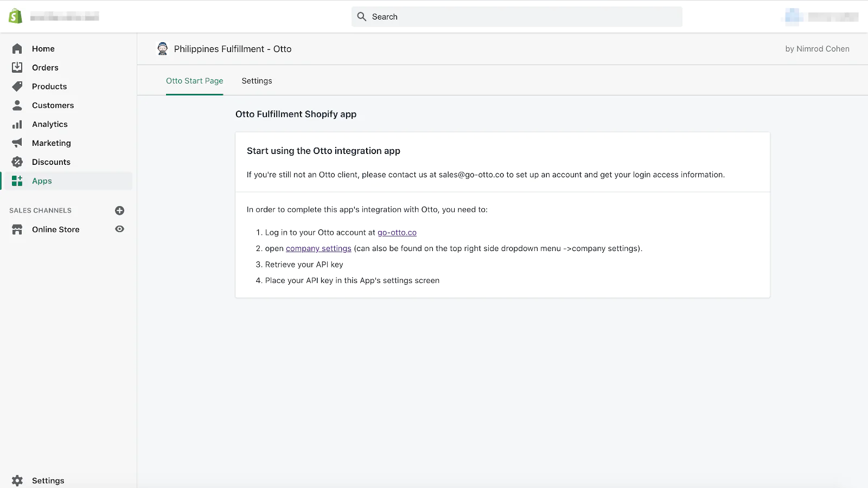Click 'Retrieve your API key' step
868x488 pixels.
pos(304,265)
